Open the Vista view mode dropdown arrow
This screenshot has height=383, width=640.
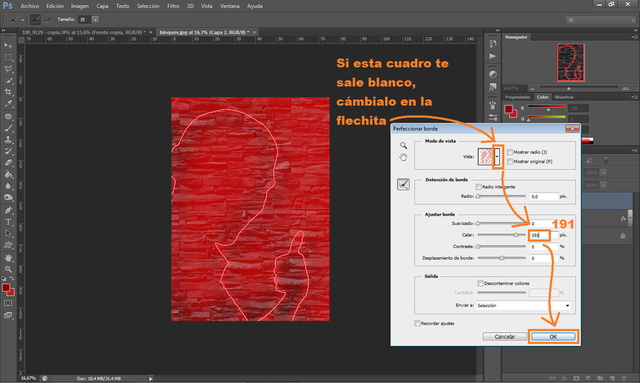pos(497,156)
